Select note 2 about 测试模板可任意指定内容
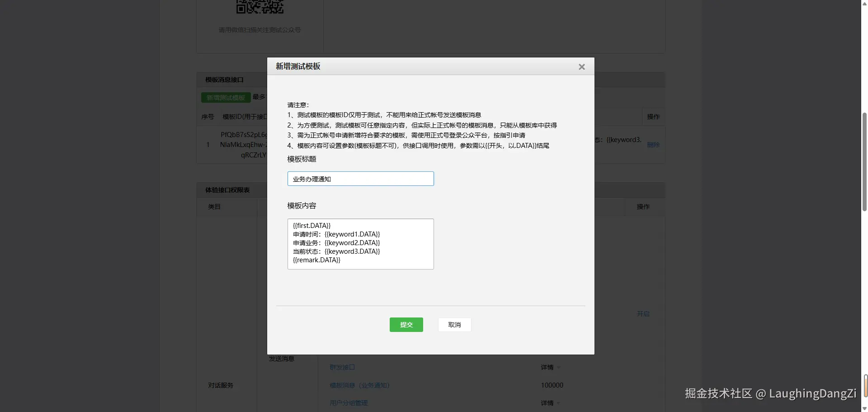Image resolution: width=868 pixels, height=412 pixels. click(x=422, y=125)
